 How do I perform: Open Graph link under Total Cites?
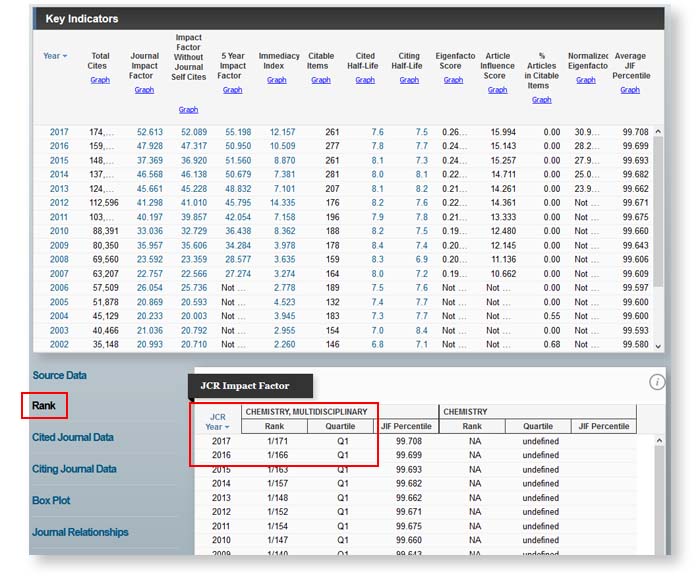click(100, 80)
